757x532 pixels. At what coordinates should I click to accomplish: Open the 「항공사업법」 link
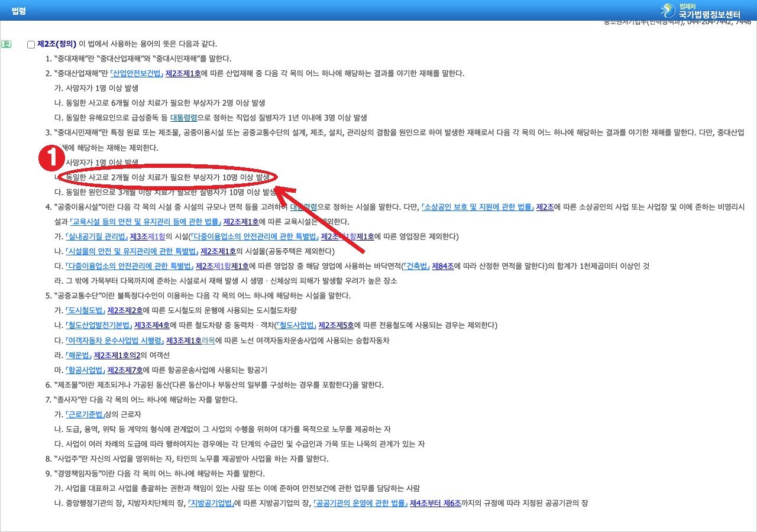[x=85, y=370]
